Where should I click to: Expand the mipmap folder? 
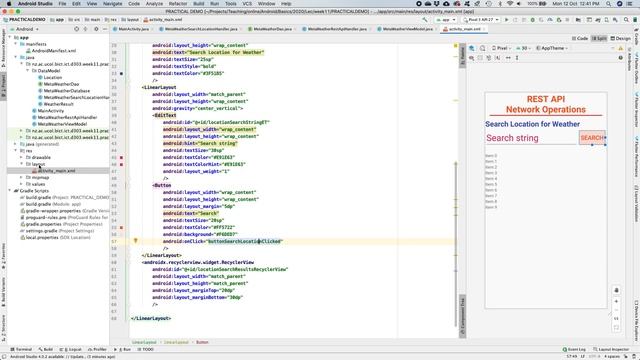(x=22, y=178)
